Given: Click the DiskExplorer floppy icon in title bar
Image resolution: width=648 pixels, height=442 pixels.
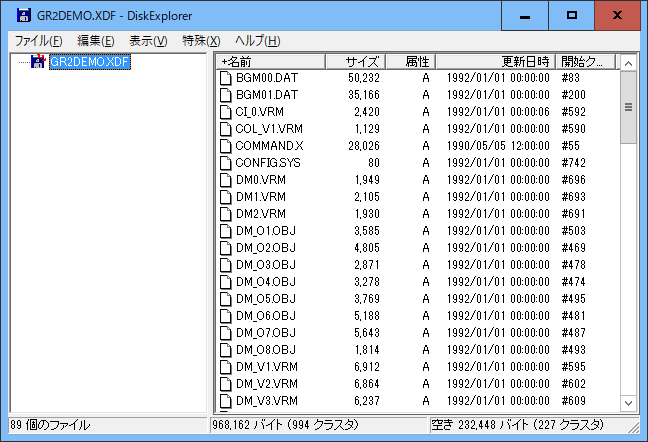Looking at the screenshot, I should tap(24, 15).
